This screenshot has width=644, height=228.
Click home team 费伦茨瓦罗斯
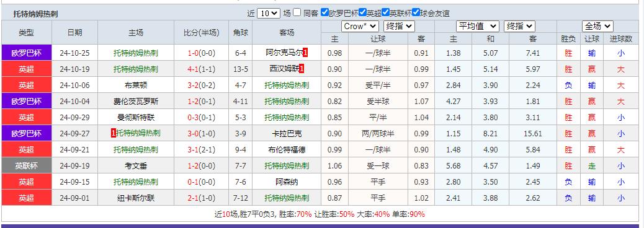click(x=136, y=101)
